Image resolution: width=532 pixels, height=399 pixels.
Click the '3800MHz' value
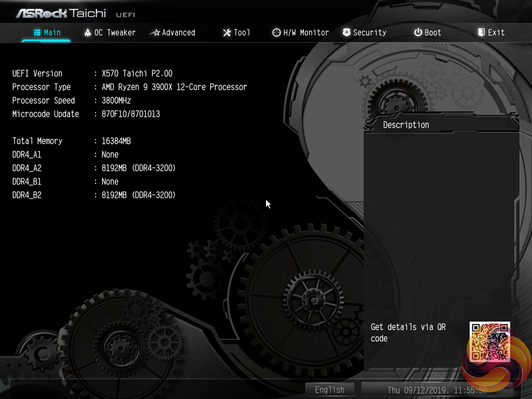[116, 101]
